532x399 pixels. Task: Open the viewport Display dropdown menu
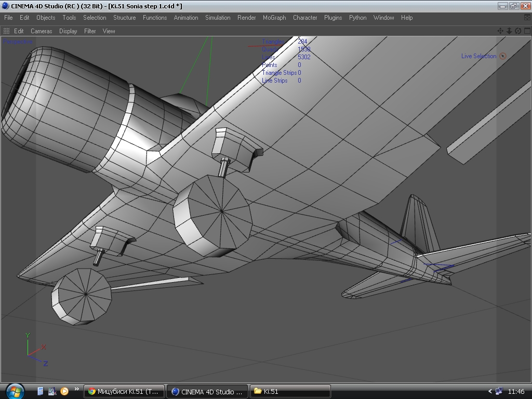tap(68, 31)
